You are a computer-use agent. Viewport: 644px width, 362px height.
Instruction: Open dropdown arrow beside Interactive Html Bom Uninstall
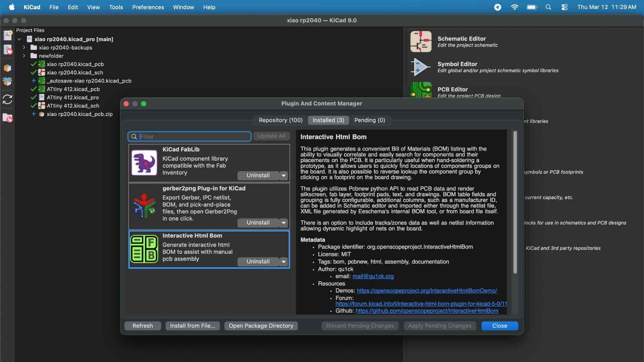(284, 261)
